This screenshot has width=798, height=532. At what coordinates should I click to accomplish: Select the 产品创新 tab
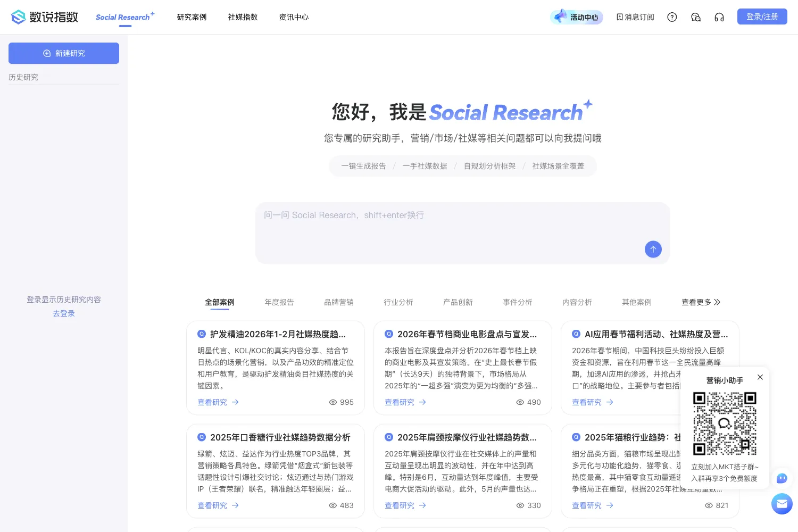[458, 302]
